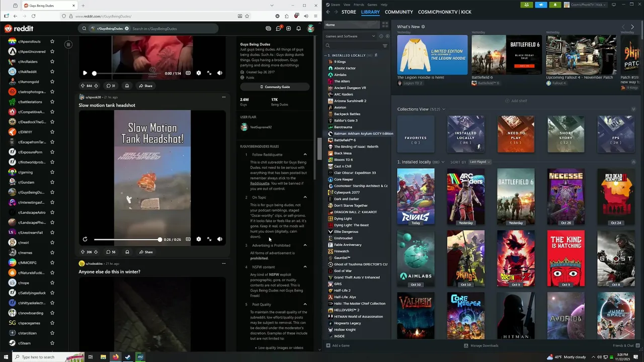Play the top Reddit video at 0:00
The width and height of the screenshot is (644, 362).
click(x=85, y=73)
